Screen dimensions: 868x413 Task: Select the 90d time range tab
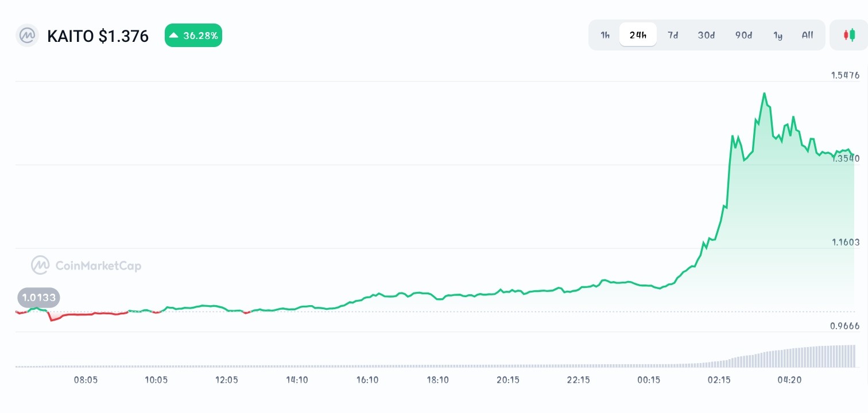click(x=743, y=35)
